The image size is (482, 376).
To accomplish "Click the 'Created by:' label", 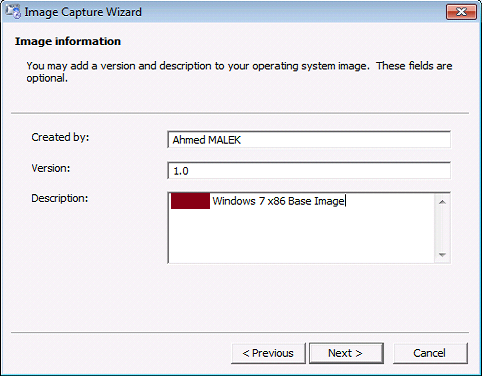I will click(60, 137).
